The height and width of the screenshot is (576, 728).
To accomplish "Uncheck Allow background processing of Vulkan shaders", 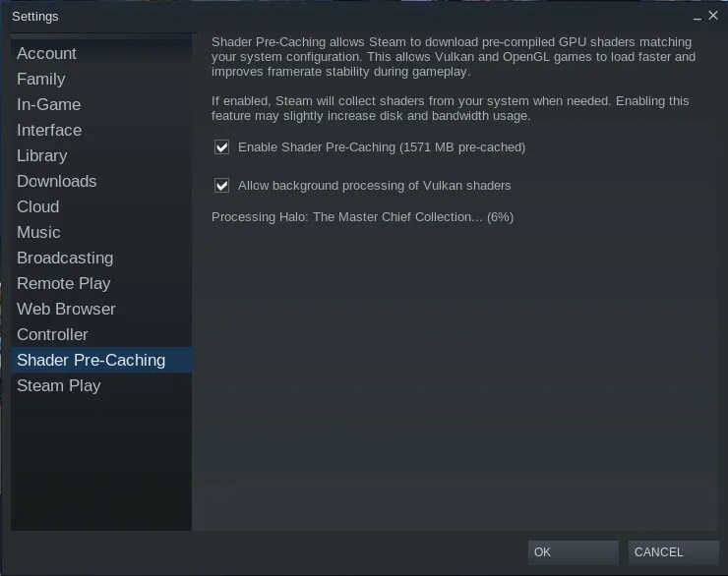I will click(222, 186).
